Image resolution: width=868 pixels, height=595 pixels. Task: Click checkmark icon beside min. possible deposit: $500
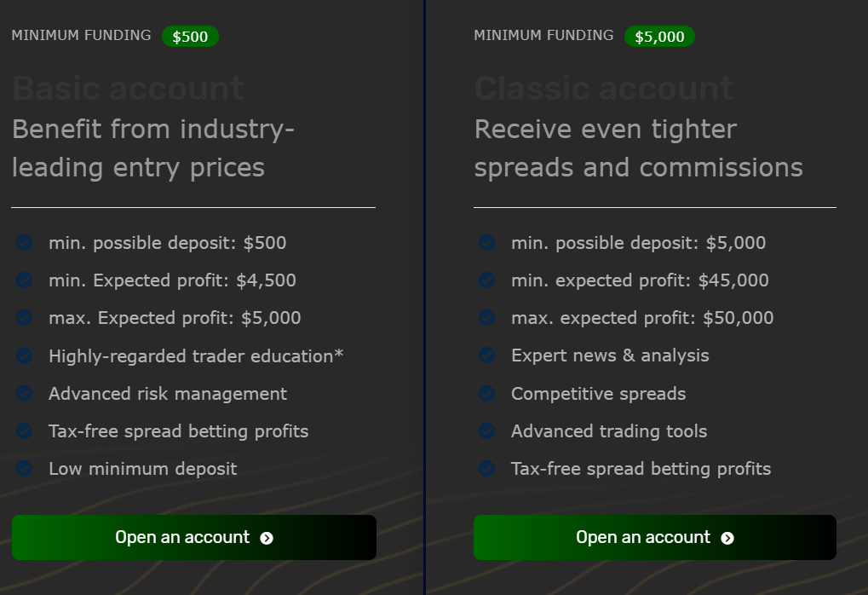tap(25, 243)
